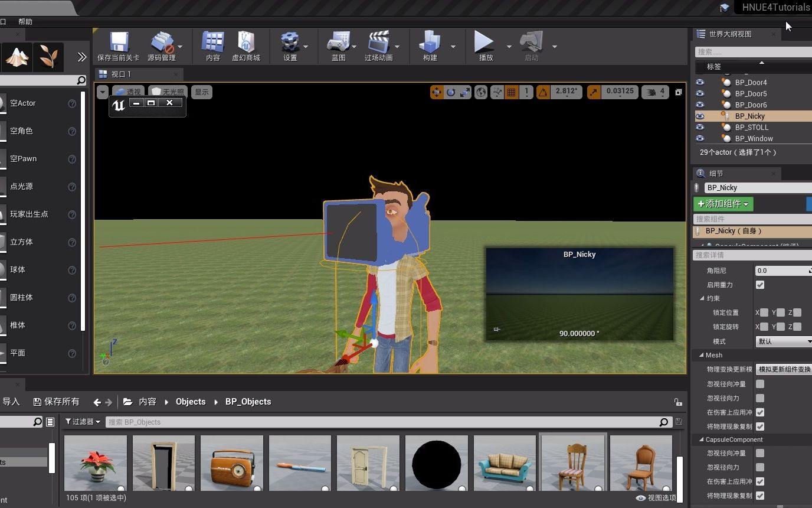Select the blue sofa asset thumbnail
The width and height of the screenshot is (812, 508).
[x=505, y=463]
